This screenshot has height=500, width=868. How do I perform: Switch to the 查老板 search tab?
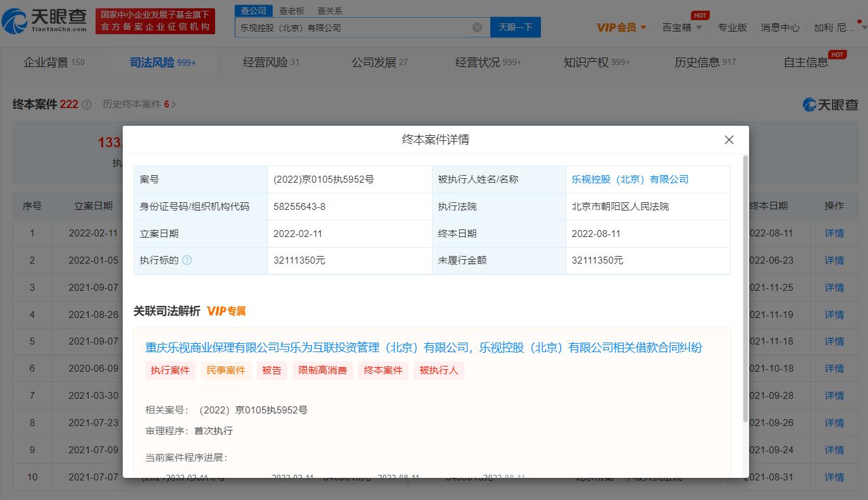(292, 11)
